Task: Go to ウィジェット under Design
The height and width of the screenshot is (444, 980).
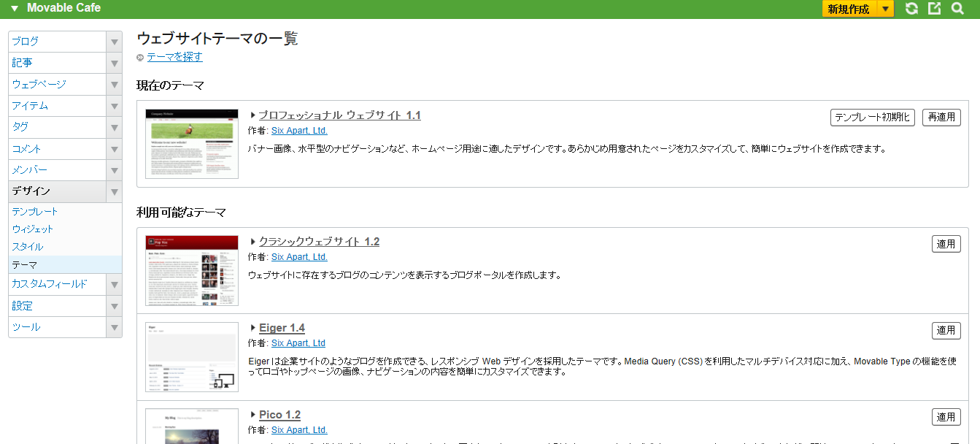Action: click(x=33, y=229)
